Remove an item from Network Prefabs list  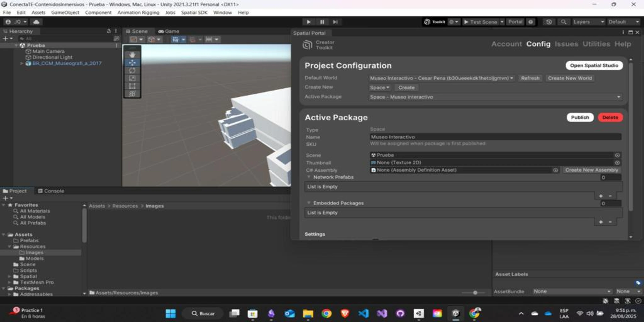(x=610, y=196)
